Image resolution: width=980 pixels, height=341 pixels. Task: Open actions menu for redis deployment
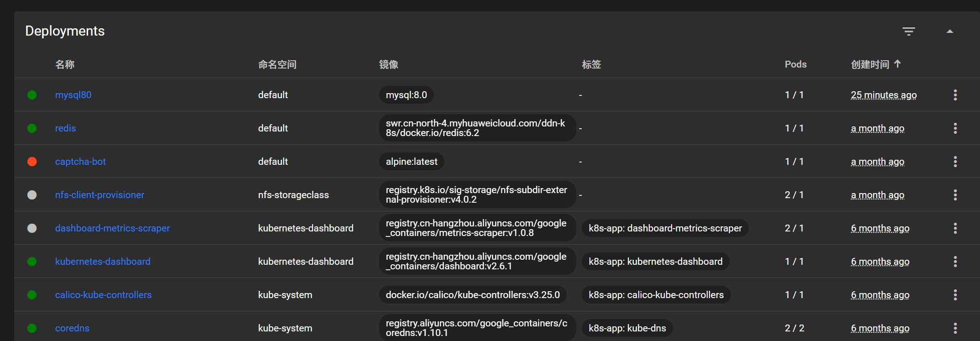955,128
